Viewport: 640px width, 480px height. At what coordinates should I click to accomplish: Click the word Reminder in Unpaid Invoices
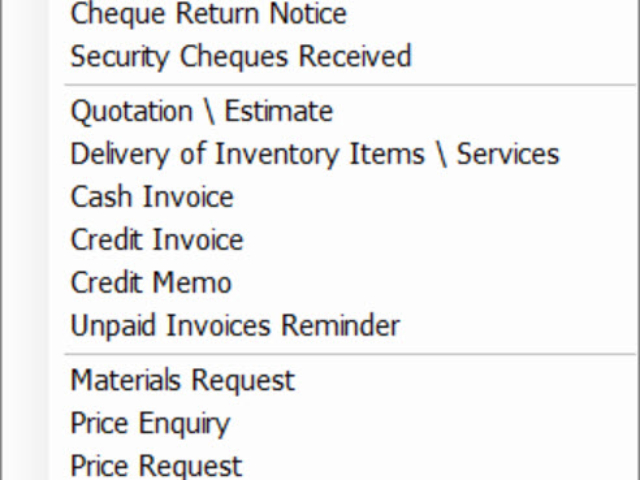341,325
